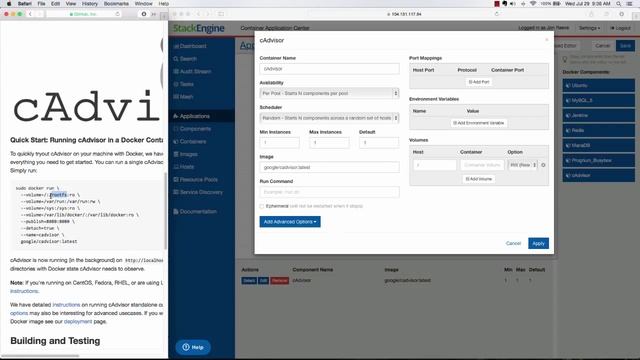Toggle the Ephemeral checkbox

click(262, 207)
